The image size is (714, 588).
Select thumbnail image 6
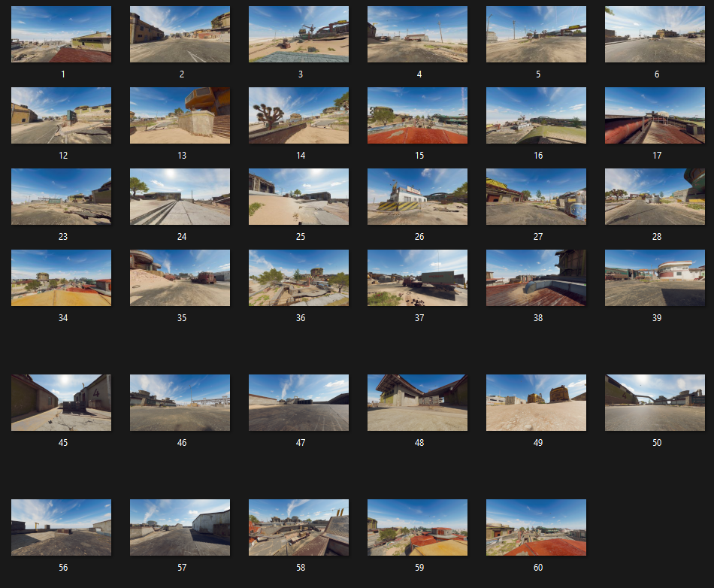[655, 34]
